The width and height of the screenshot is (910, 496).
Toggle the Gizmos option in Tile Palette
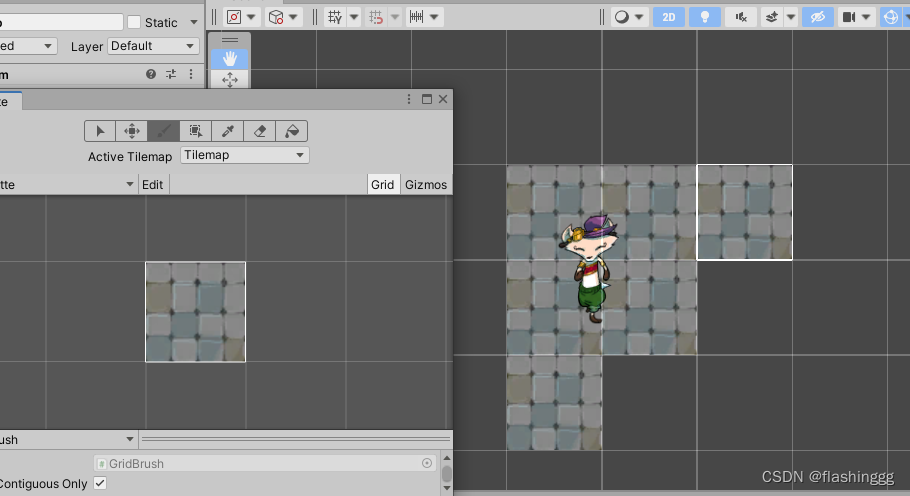tap(426, 184)
